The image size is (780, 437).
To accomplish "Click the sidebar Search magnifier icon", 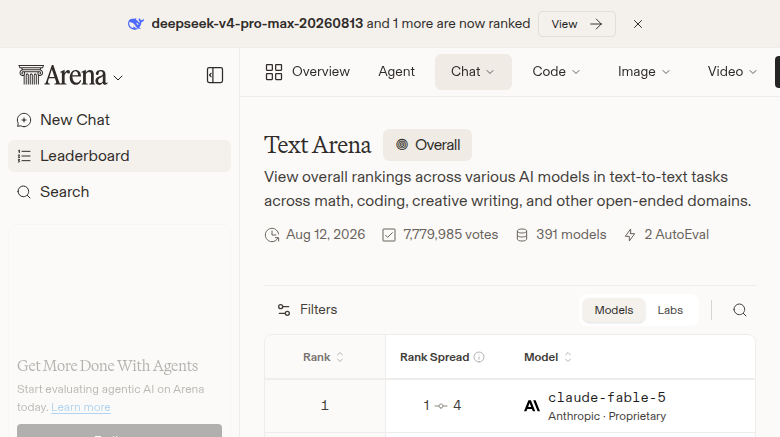I will [x=24, y=192].
